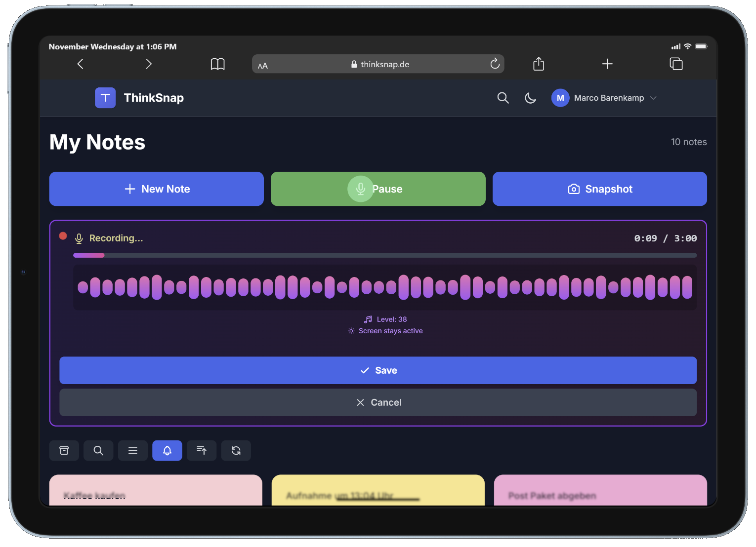The image size is (756, 547).
Task: Refresh notes with the sync icon
Action: (x=236, y=450)
